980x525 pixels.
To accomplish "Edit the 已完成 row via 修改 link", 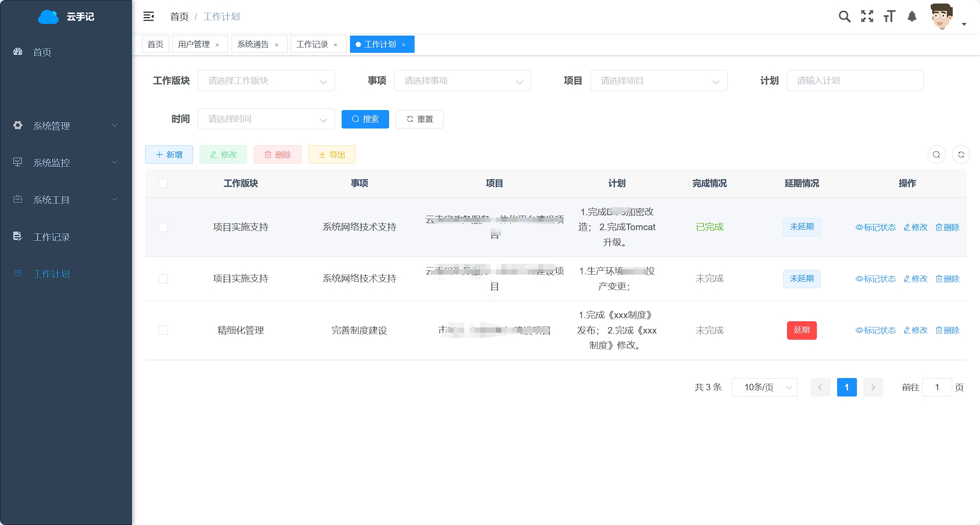I will [915, 227].
